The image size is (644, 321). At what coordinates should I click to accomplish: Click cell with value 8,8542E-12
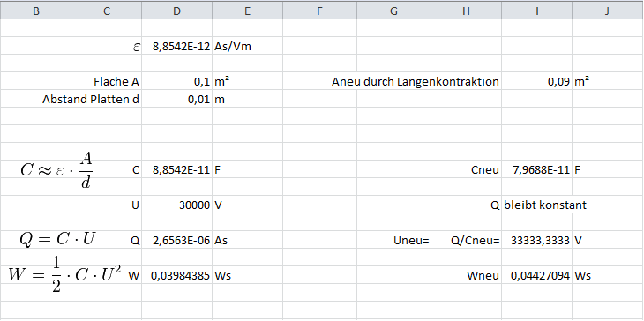177,47
